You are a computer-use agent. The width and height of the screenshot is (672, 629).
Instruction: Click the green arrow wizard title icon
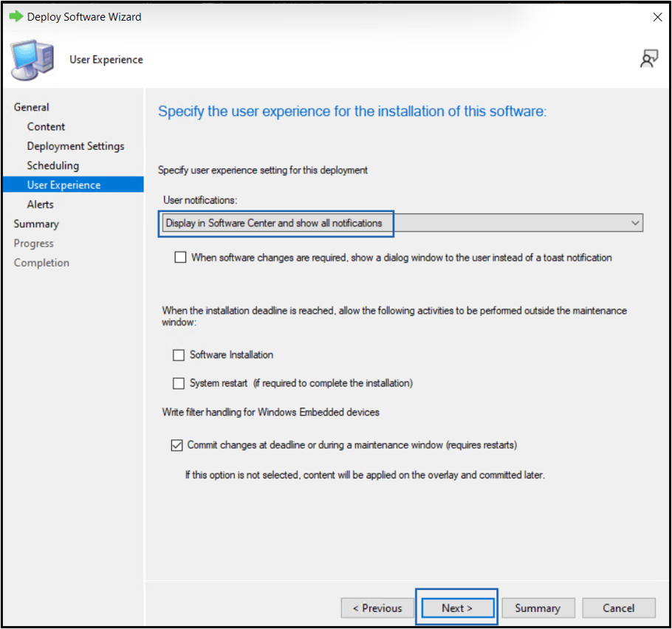click(x=16, y=17)
